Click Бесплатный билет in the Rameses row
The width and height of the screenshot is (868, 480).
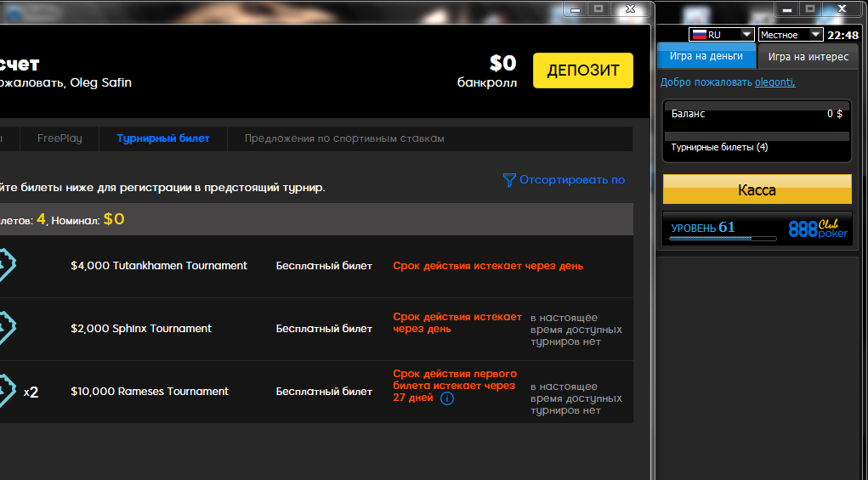coord(325,392)
